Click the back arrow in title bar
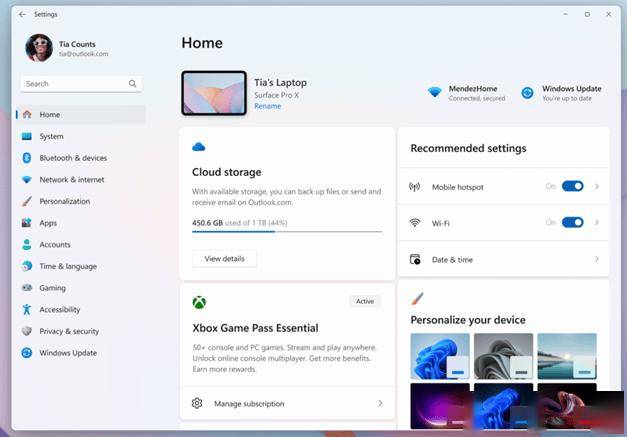Image resolution: width=627 pixels, height=437 pixels. tap(22, 14)
